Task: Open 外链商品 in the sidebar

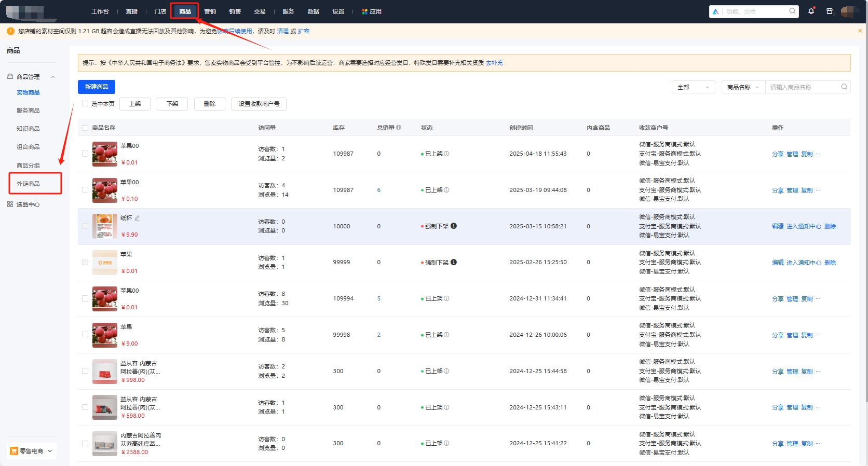Action: coord(28,184)
